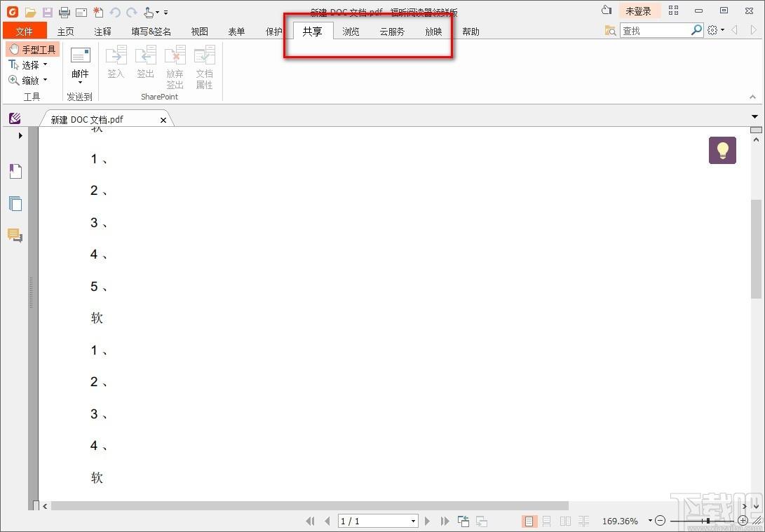Switch to the 注释 tab
765x532 pixels.
pyautogui.click(x=102, y=32)
